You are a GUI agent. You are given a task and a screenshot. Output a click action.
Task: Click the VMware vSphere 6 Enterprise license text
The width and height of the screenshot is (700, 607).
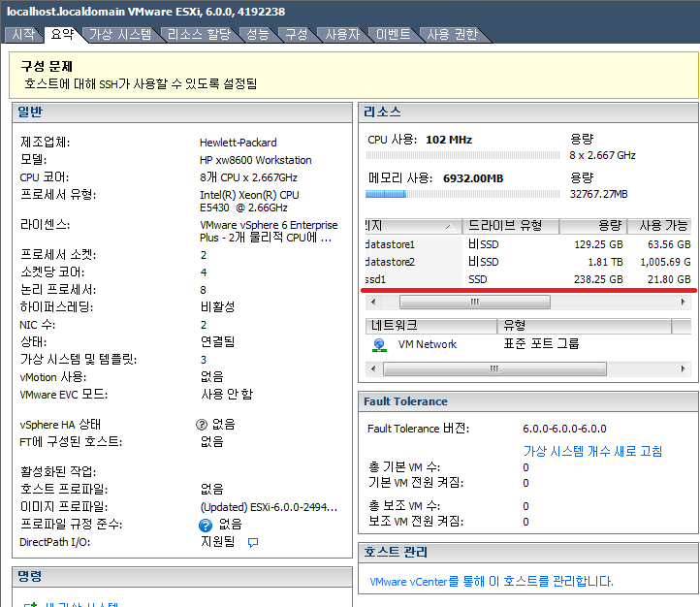coord(269,231)
